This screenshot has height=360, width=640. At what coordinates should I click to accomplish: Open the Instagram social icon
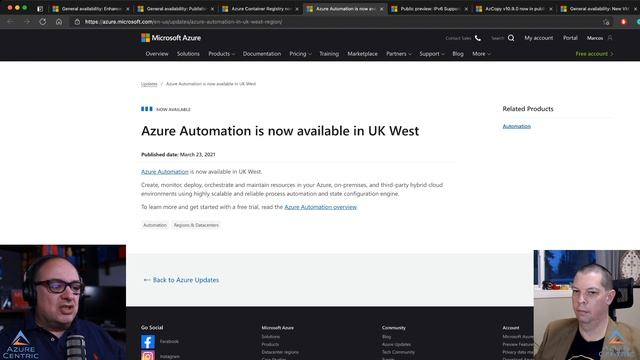pyautogui.click(x=148, y=356)
